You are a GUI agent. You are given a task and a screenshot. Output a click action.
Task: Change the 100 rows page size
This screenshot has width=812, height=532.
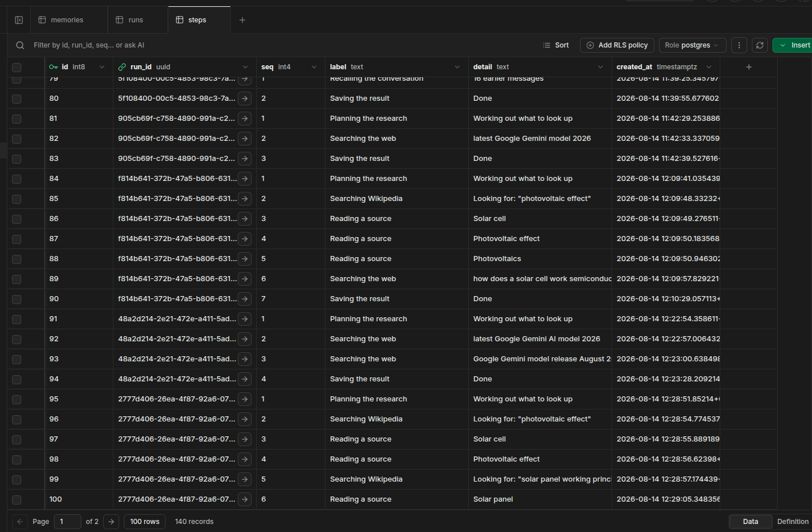(x=144, y=522)
